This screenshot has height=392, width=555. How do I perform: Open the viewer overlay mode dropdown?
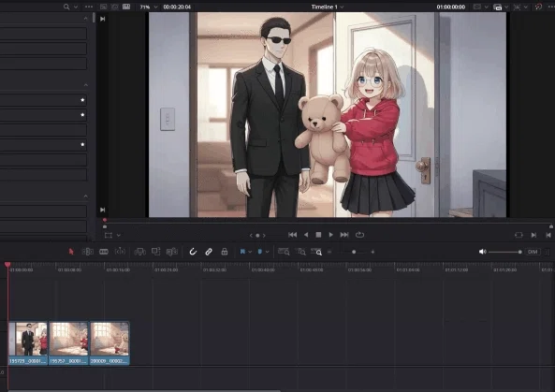coord(119,235)
